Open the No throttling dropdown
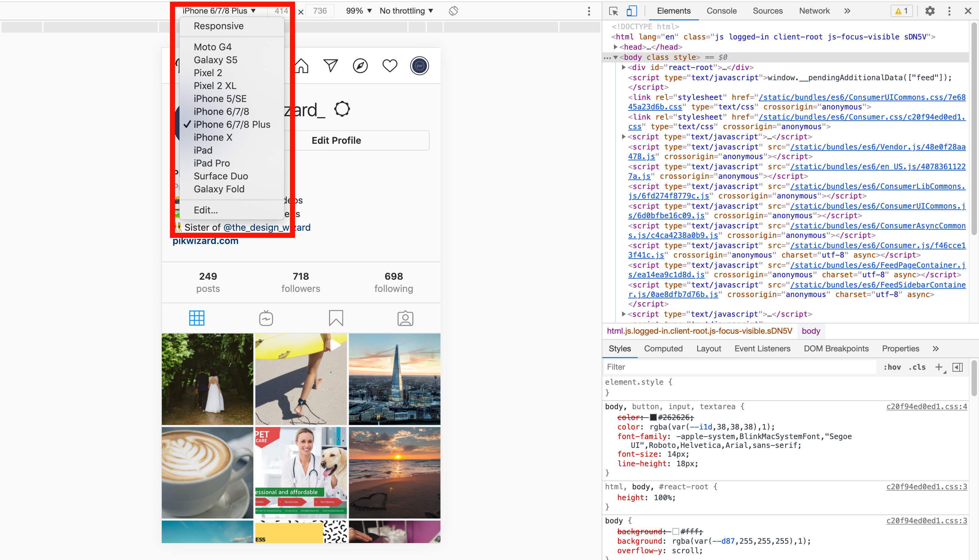This screenshot has width=979, height=560. point(406,11)
